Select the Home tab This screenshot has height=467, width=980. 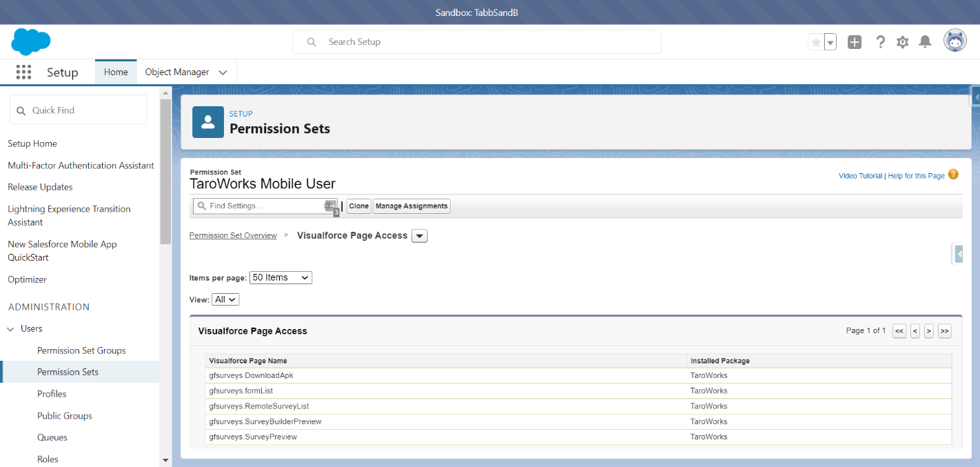tap(116, 72)
